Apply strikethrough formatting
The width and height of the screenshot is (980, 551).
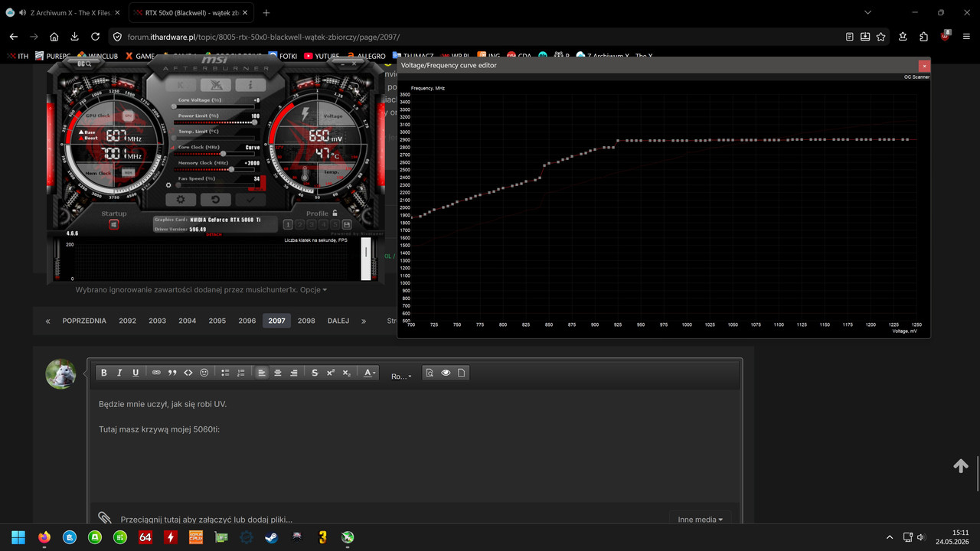[315, 373]
